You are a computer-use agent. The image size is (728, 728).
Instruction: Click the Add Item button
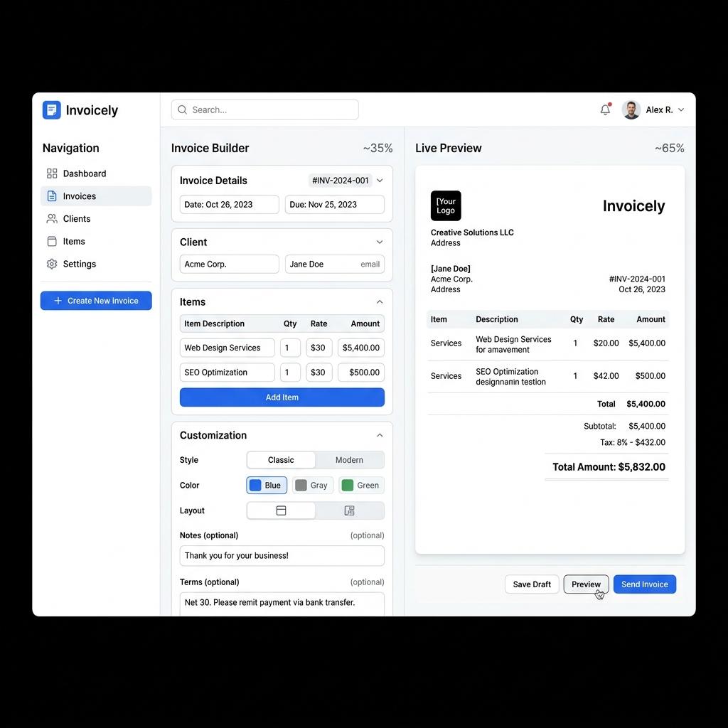[x=282, y=397]
